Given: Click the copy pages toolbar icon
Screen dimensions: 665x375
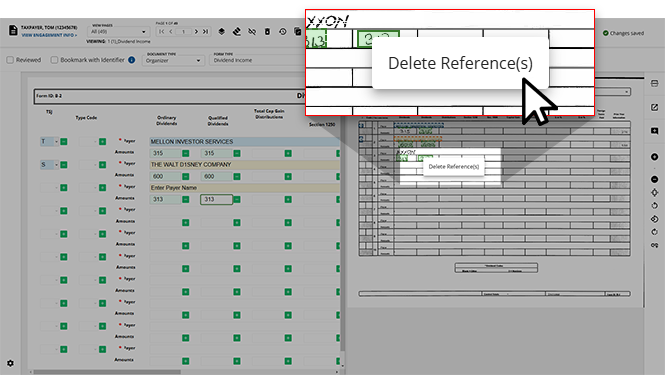Looking at the screenshot, I should click(x=297, y=31).
